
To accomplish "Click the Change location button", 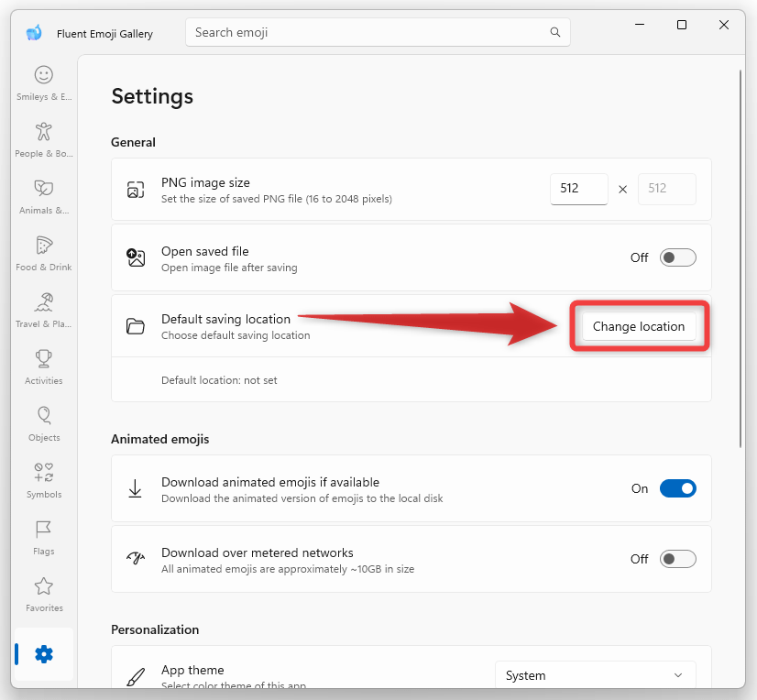I will [639, 326].
